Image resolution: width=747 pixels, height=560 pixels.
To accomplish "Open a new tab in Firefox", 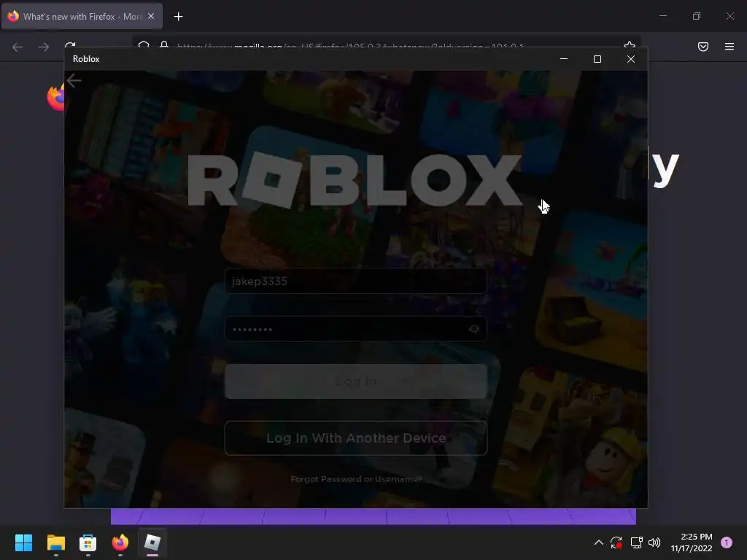I will (178, 17).
